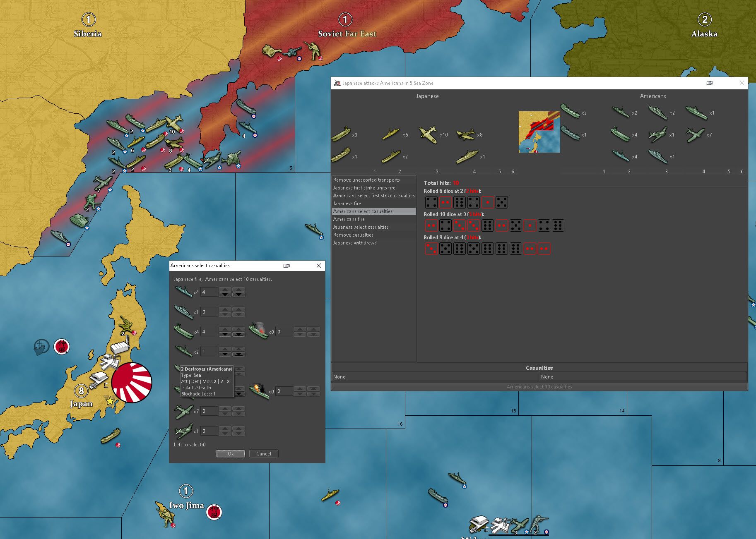Click the Japanese x8 tactical bomber icon
756x539 pixels.
click(465, 134)
